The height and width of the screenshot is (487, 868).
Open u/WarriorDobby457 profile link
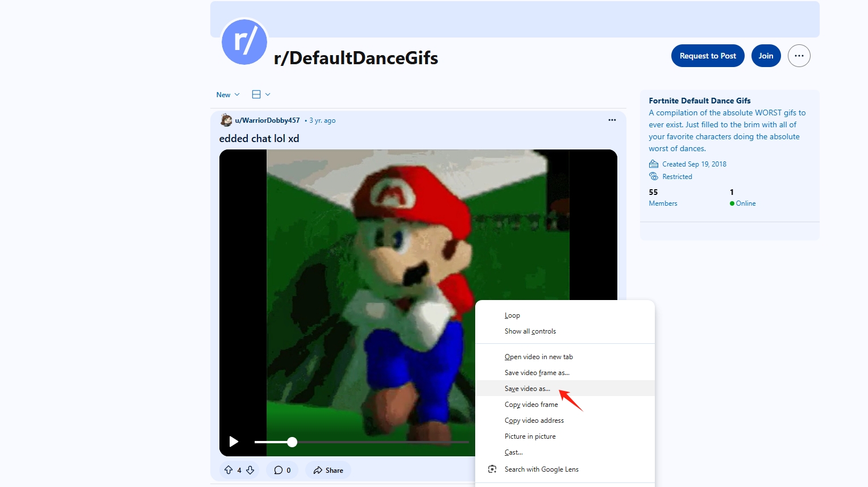coord(267,120)
